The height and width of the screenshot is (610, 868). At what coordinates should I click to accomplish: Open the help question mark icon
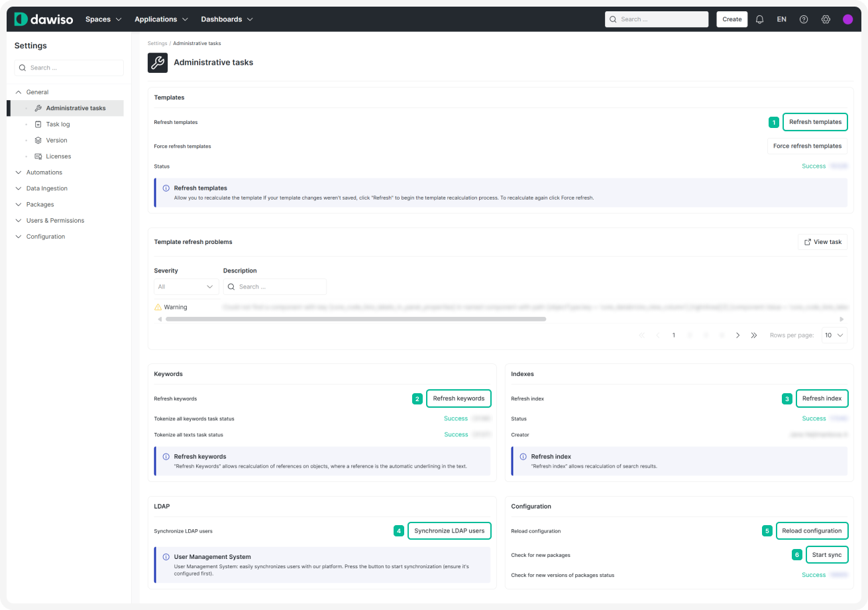[804, 19]
